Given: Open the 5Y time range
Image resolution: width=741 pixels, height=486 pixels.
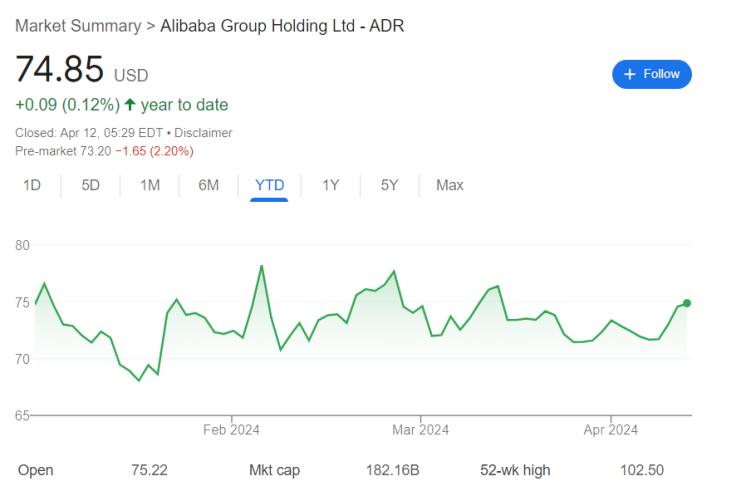Looking at the screenshot, I should click(x=390, y=185).
